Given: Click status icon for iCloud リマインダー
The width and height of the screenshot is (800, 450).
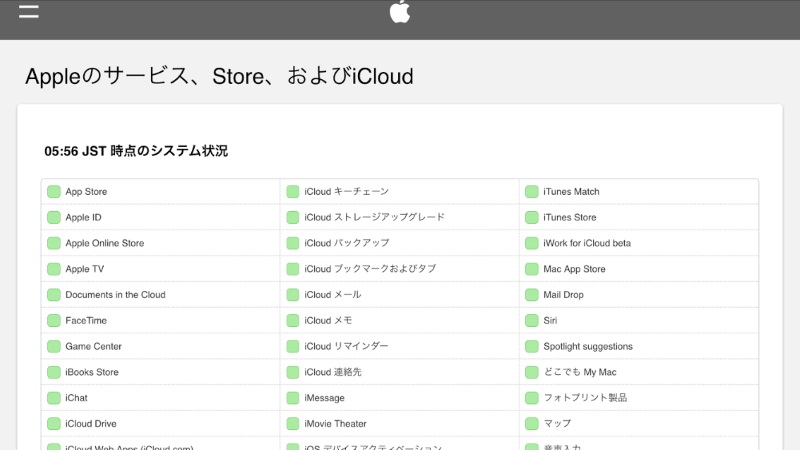Looking at the screenshot, I should [293, 346].
